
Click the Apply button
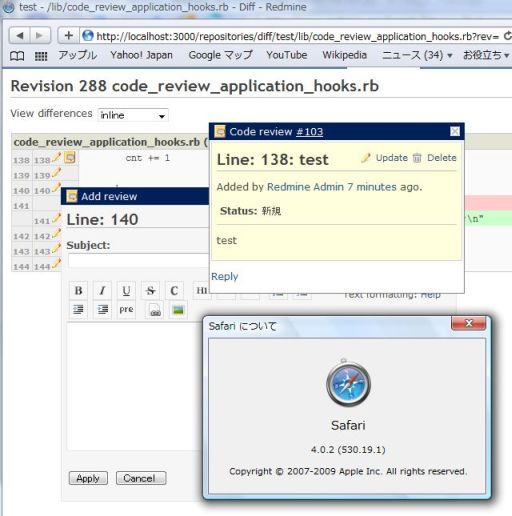point(88,478)
